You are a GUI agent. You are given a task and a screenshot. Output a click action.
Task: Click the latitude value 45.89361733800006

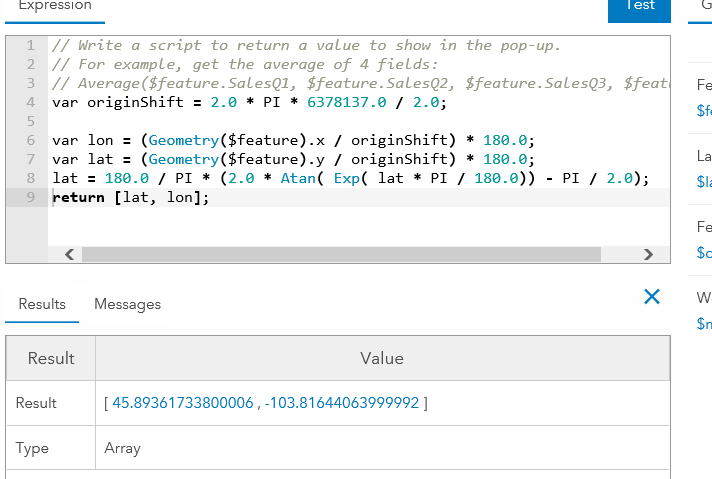click(182, 403)
